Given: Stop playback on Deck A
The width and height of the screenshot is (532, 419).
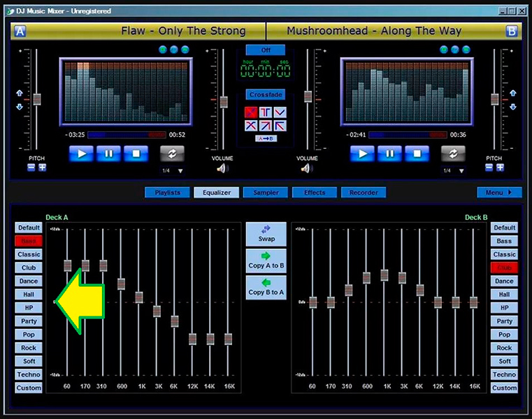Looking at the screenshot, I should click(x=136, y=154).
